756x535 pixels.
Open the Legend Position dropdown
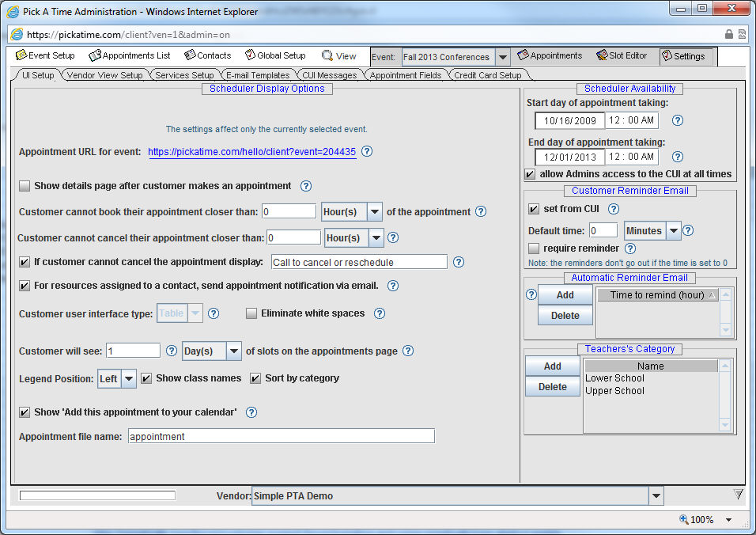click(x=129, y=379)
